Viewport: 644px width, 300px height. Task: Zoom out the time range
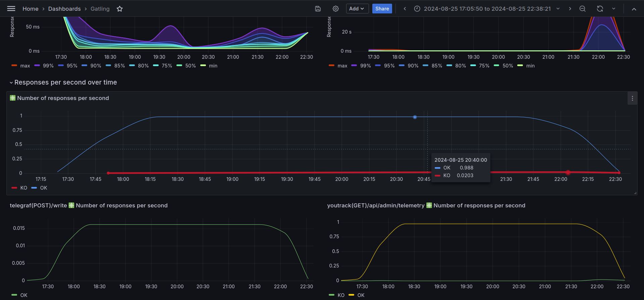(583, 9)
